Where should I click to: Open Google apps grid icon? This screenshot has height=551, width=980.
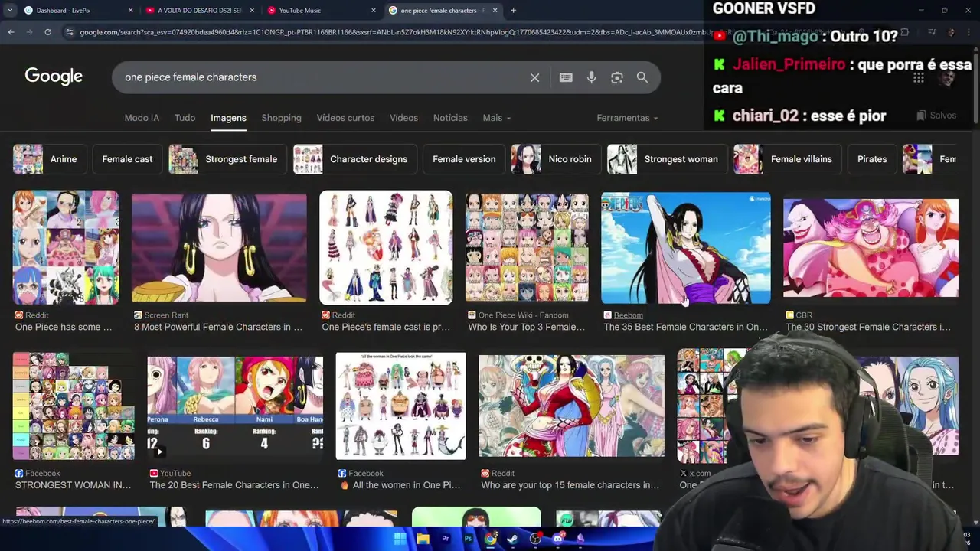pos(918,77)
